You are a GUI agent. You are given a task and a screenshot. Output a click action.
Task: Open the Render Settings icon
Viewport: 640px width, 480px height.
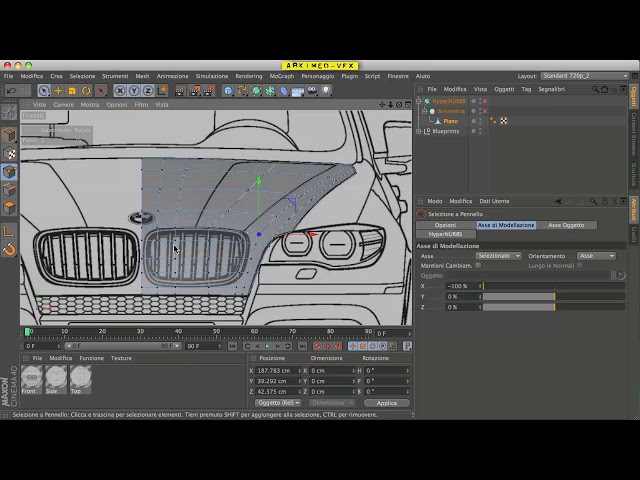coord(209,91)
